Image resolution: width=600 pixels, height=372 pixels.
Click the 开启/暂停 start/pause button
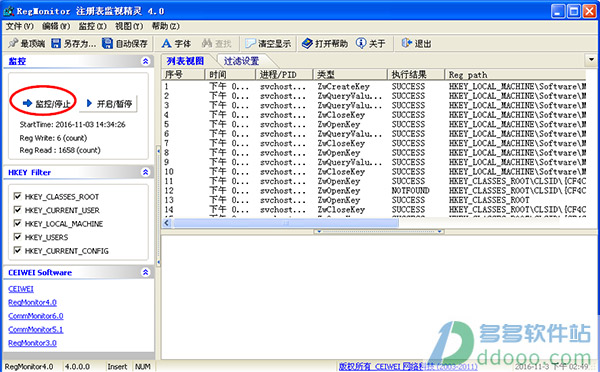pyautogui.click(x=108, y=104)
